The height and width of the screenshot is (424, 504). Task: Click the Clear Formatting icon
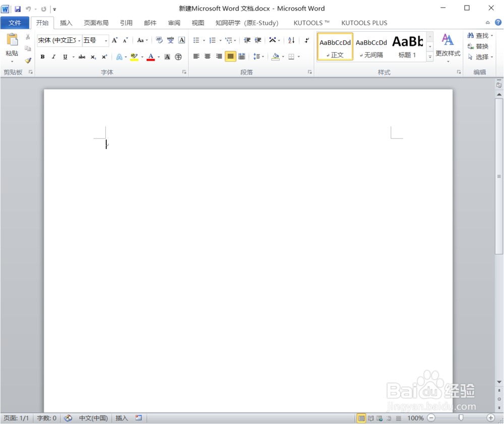[159, 40]
